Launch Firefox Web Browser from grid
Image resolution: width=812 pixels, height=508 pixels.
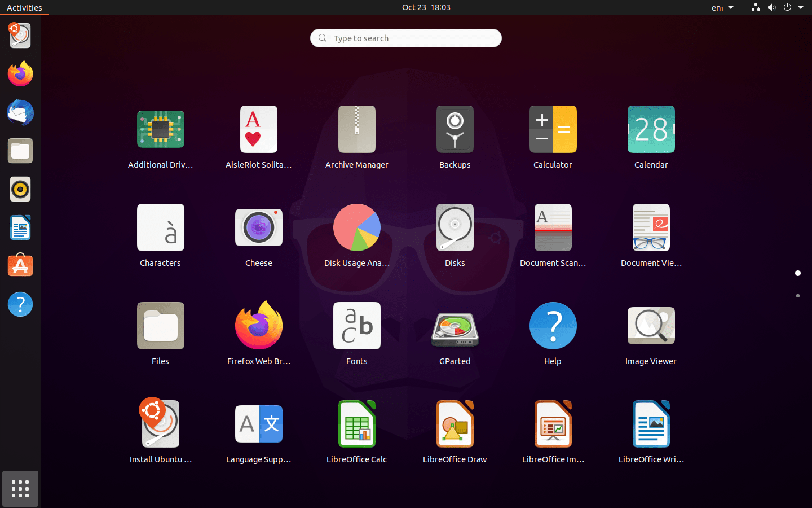(x=259, y=326)
